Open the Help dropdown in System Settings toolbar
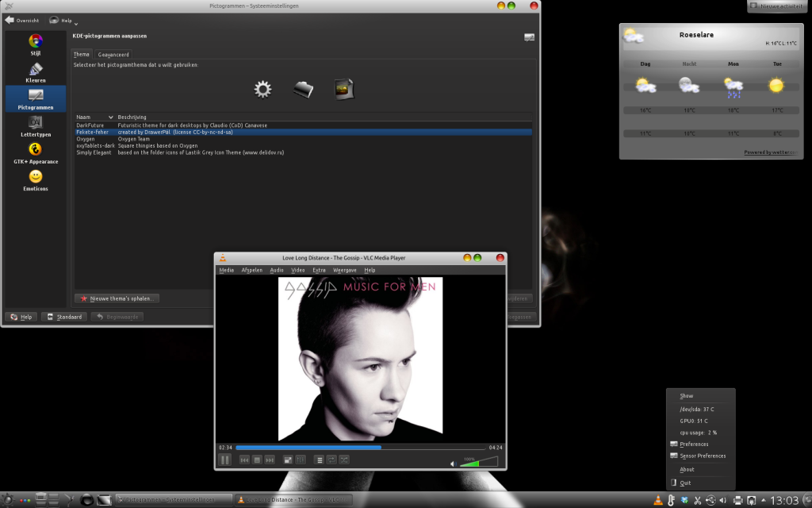Screen dimensions: 812x508 [x=63, y=20]
